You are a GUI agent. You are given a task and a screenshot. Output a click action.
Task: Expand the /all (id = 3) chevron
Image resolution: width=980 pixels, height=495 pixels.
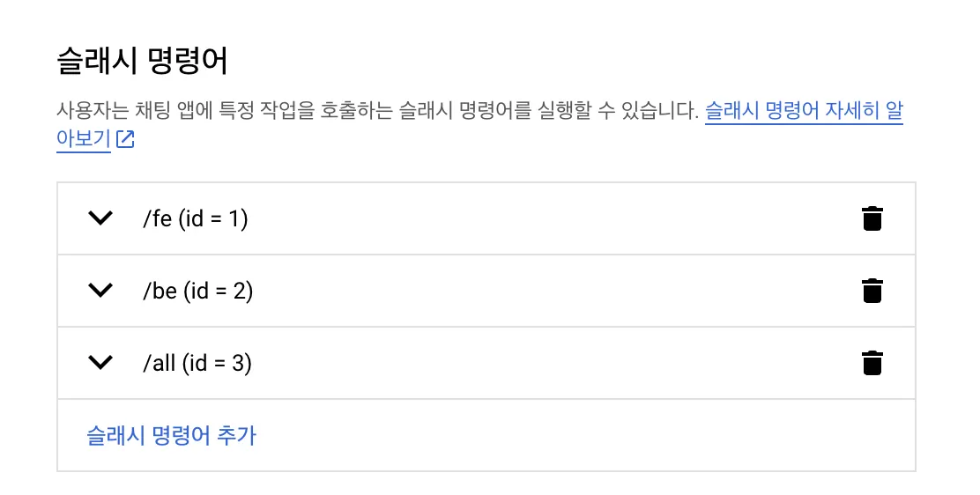(101, 363)
